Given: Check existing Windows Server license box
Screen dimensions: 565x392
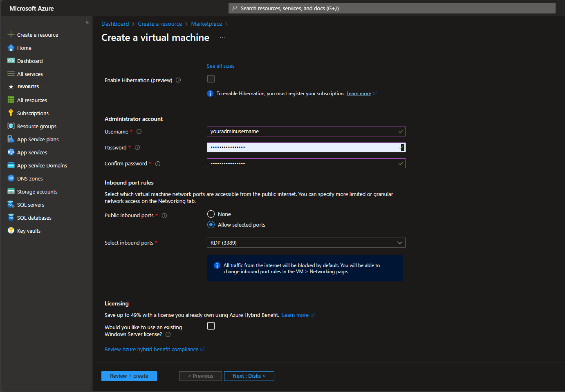Looking at the screenshot, I should click(211, 326).
